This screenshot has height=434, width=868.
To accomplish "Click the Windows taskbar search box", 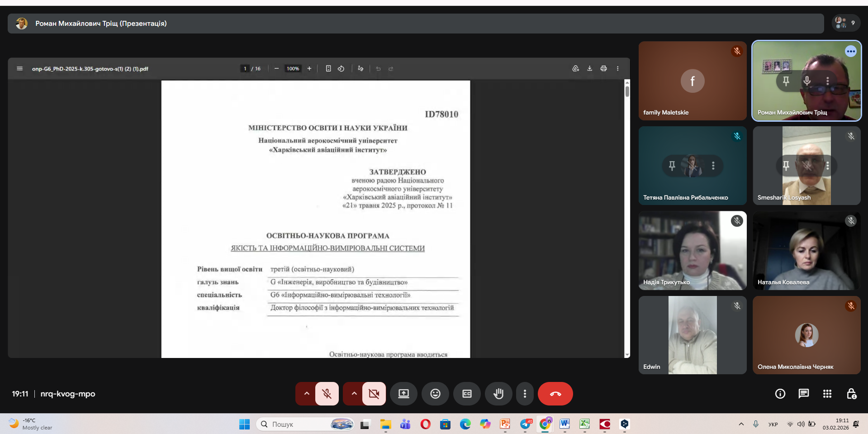I will [299, 424].
